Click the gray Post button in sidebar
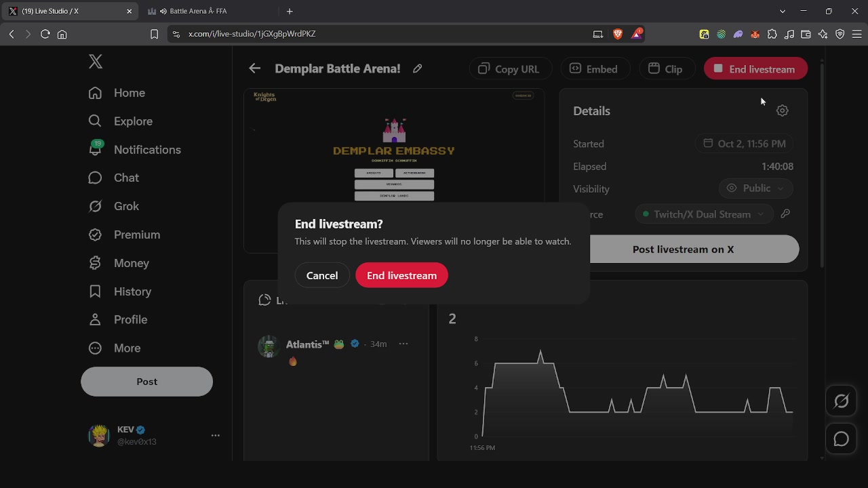Screen dimensions: 868x488 (146, 382)
